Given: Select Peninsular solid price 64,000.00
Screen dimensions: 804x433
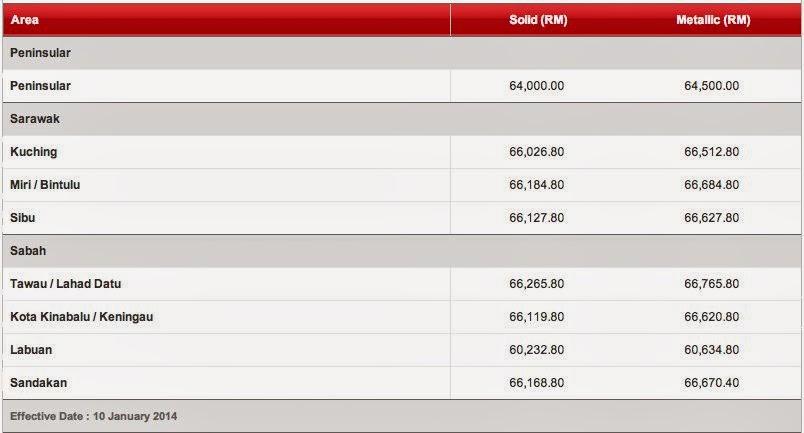Looking at the screenshot, I should pos(536,86).
